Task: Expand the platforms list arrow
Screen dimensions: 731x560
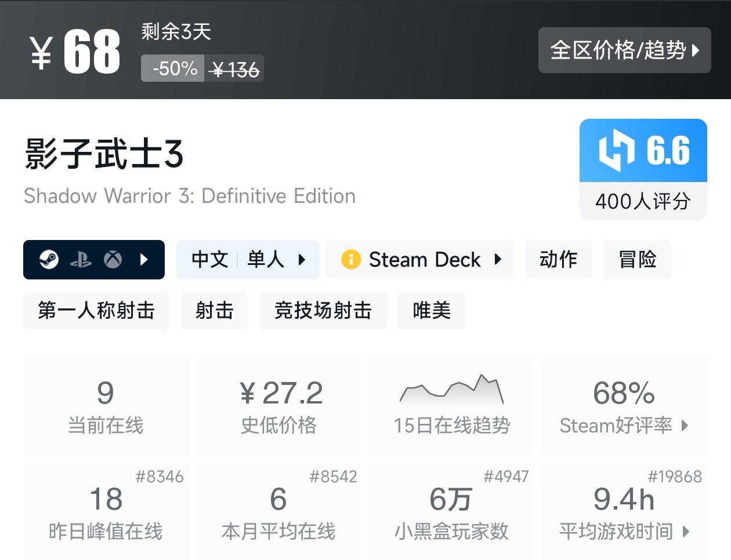Action: [144, 259]
